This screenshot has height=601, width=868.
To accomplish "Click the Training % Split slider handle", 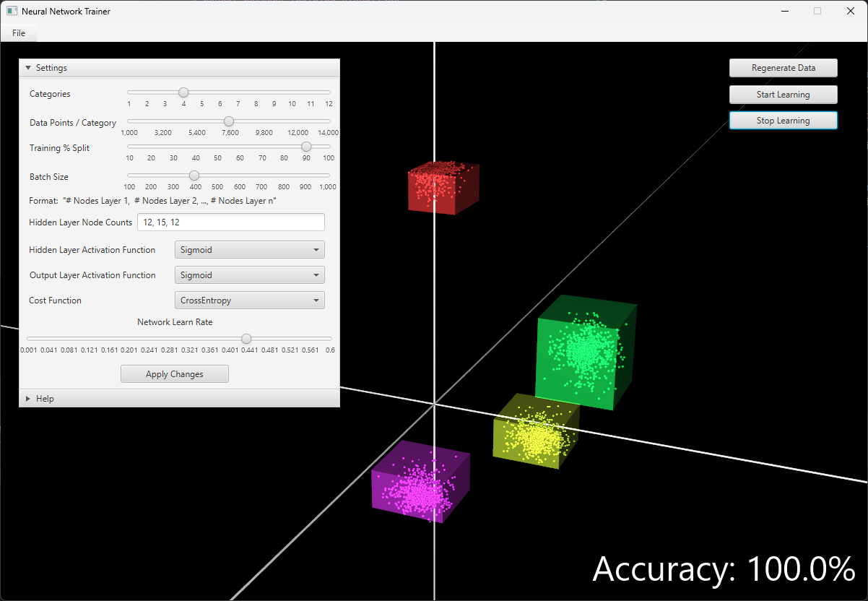I will (305, 147).
